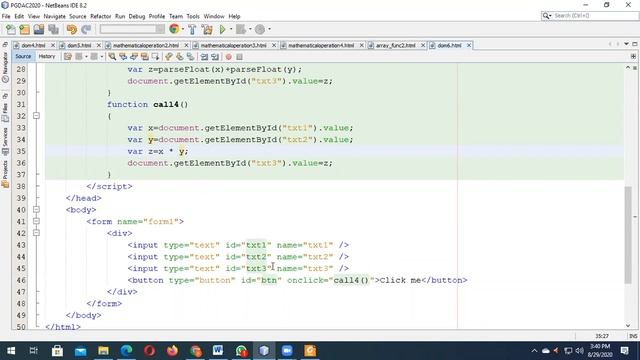Viewport: 640px width, 360px height.
Task: Click the Next Bookmark icon
Action: [x=180, y=57]
